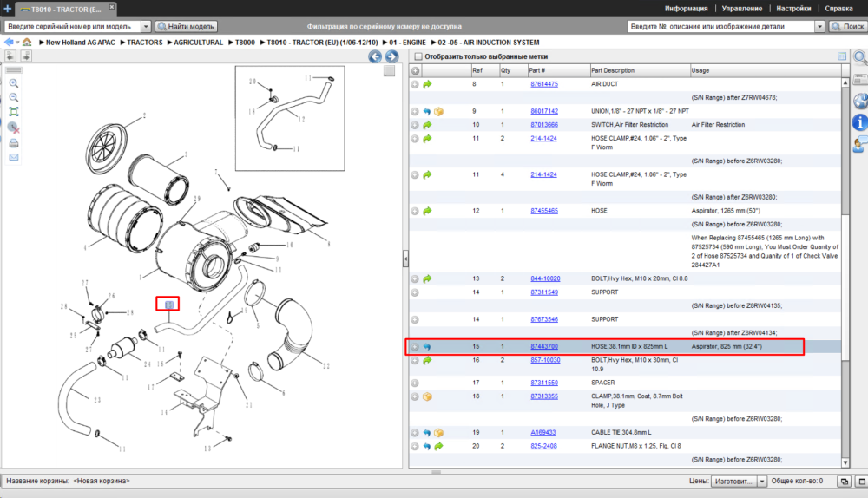Add SPACER row 17 to basket
This screenshot has height=498, width=868.
coord(415,383)
